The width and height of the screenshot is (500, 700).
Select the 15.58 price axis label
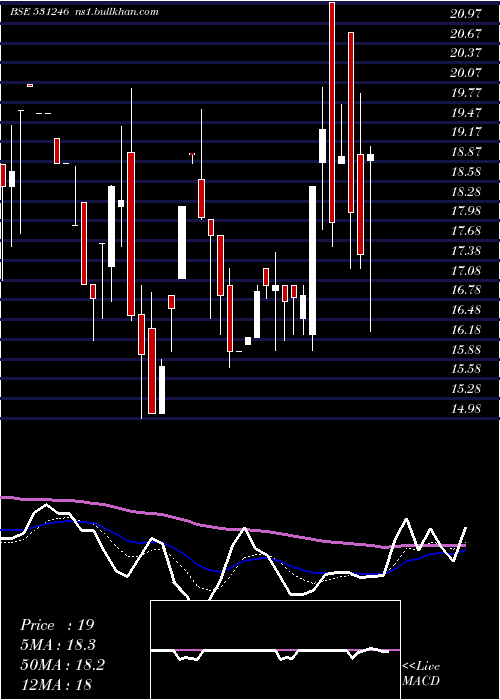click(x=466, y=369)
